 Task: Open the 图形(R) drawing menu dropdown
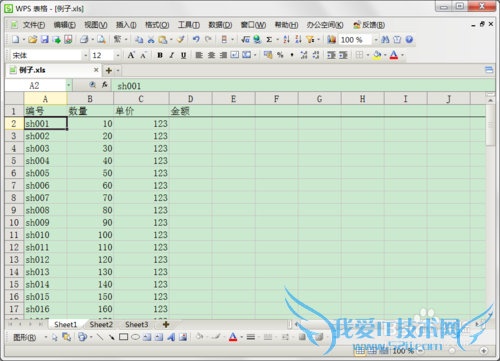[46, 337]
